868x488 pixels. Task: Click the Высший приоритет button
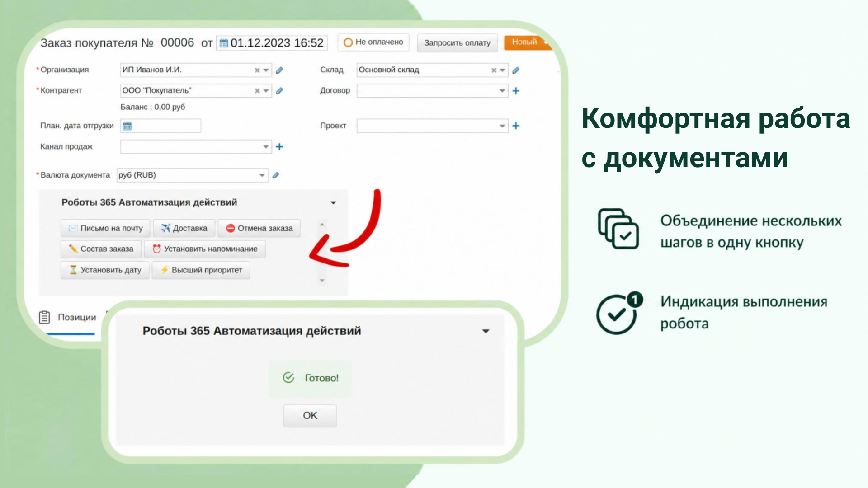201,270
